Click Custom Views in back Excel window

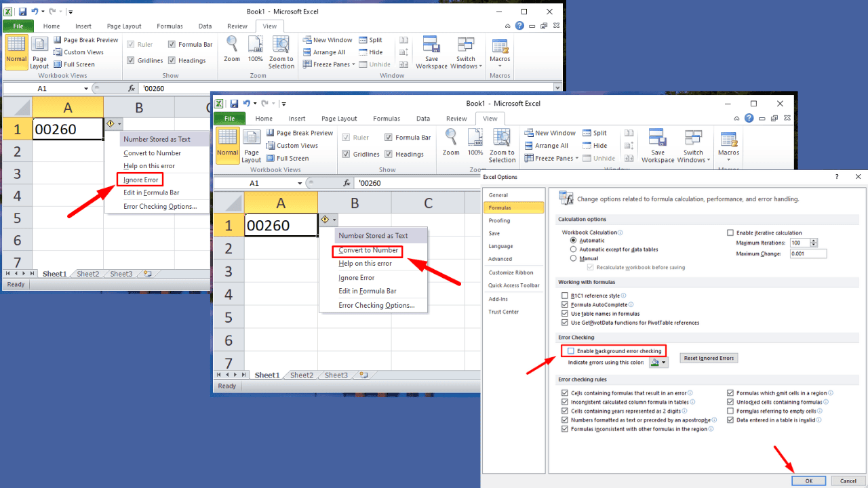[79, 52]
